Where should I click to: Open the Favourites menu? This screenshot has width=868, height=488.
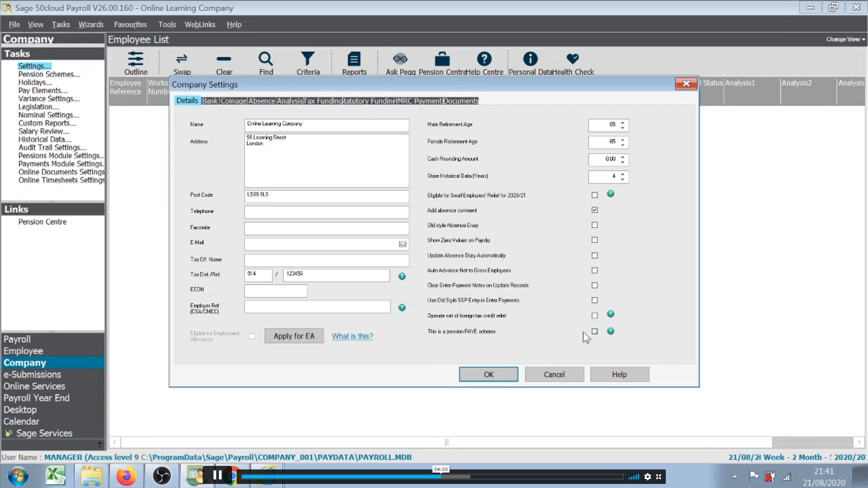coord(130,24)
